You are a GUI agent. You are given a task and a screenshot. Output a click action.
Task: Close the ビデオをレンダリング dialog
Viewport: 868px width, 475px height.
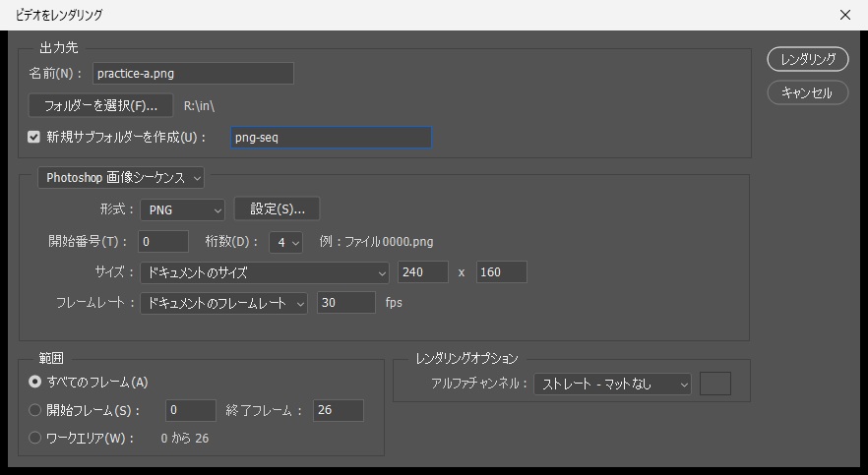pos(844,15)
